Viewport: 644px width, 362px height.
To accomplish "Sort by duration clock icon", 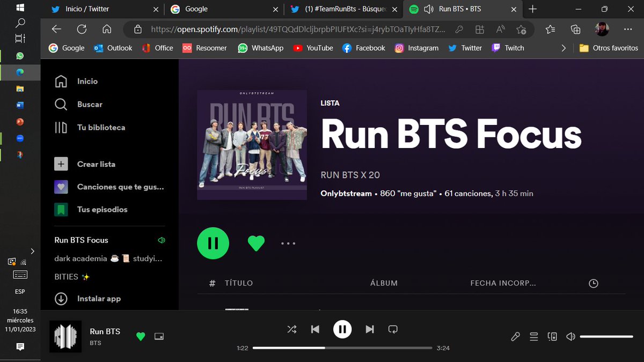I will [594, 284].
